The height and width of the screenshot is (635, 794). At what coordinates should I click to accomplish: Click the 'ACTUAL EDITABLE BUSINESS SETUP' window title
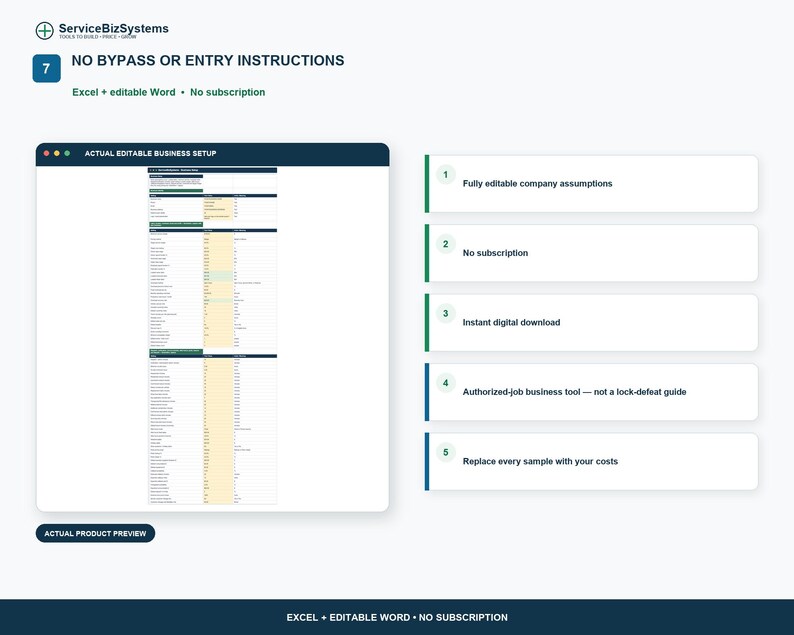coord(150,153)
